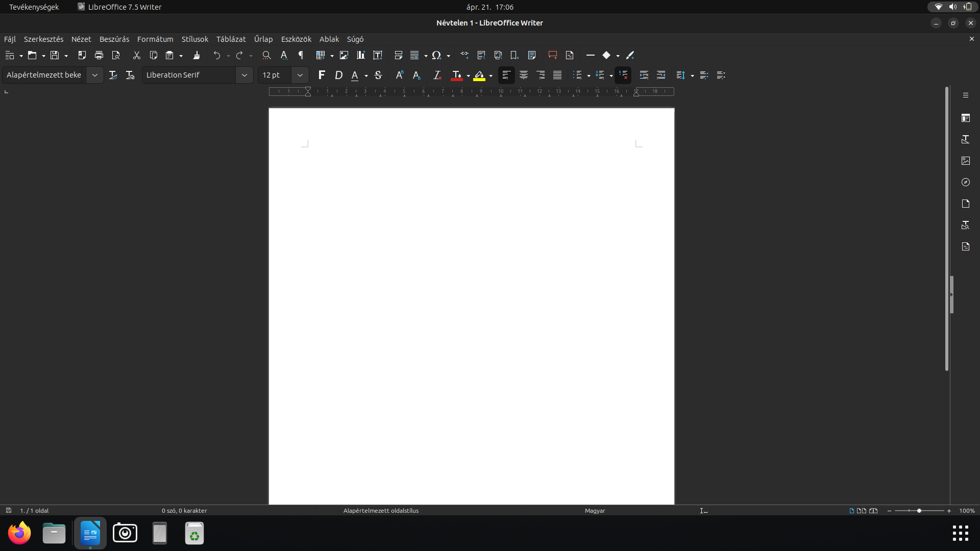Click Alapértelmezett oldalstílus in status bar
This screenshot has height=551, width=980.
pyautogui.click(x=381, y=511)
